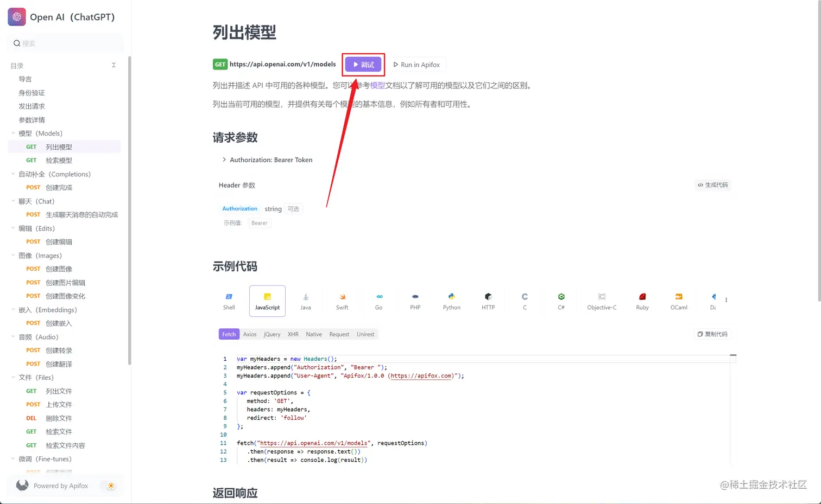Collapse the 嵌入 (Embeddings) group

coord(13,309)
